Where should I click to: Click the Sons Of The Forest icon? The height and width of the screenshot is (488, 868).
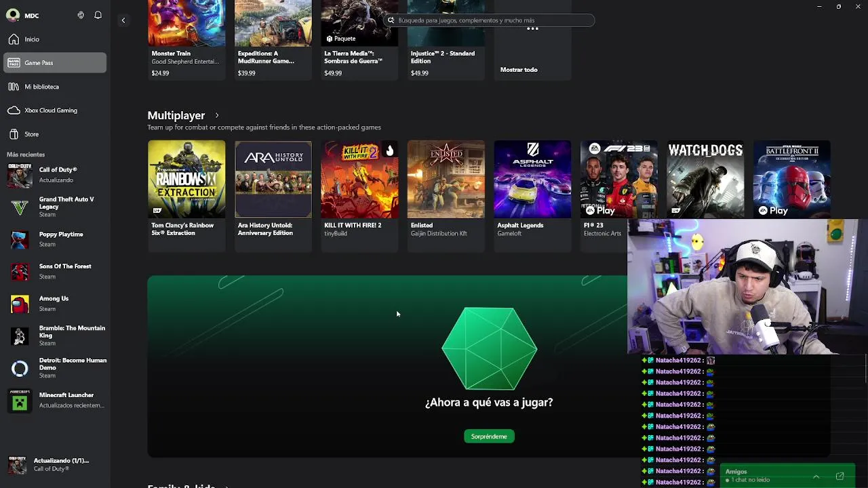tap(20, 271)
